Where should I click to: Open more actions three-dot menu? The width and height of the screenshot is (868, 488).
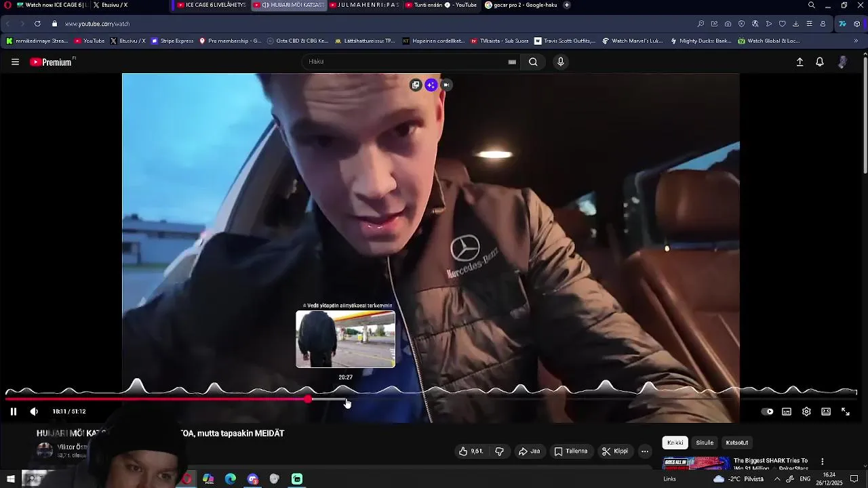tap(645, 451)
